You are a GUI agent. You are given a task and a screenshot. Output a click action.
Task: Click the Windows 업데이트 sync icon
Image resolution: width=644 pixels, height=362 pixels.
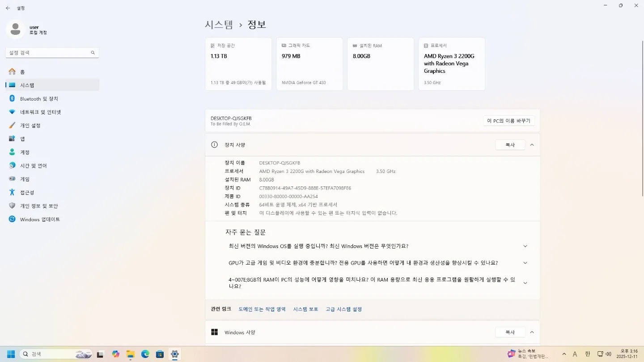pyautogui.click(x=12, y=219)
